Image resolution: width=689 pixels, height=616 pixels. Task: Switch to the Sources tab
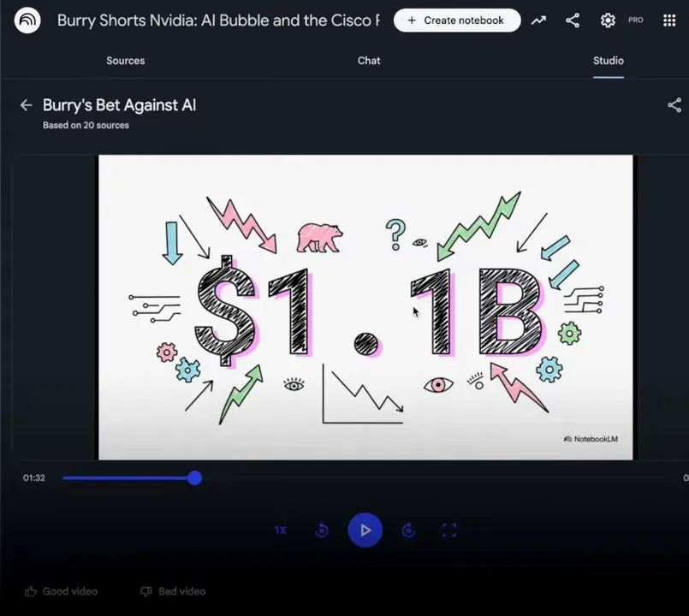tap(125, 61)
